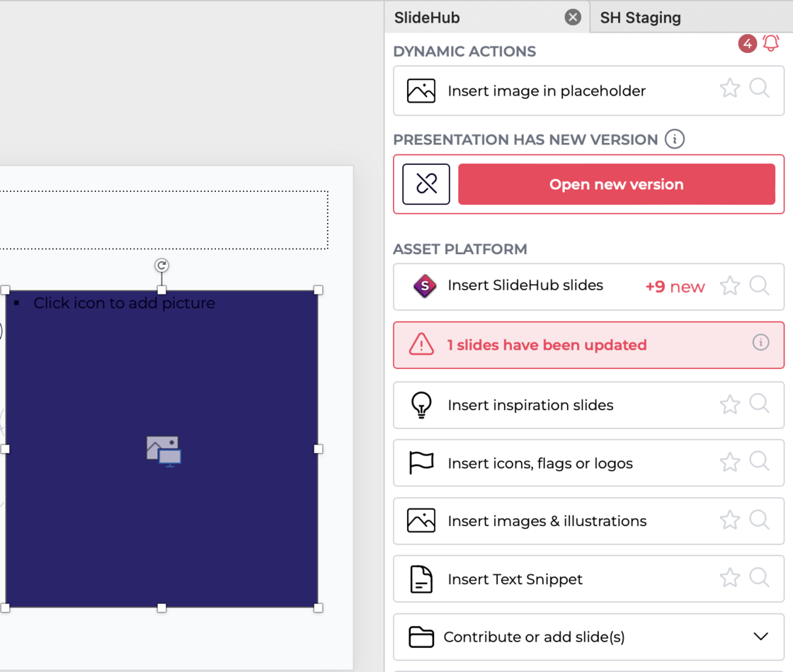This screenshot has height=672, width=793.
Task: Click the flag icon on icons and logos row
Action: (421, 462)
